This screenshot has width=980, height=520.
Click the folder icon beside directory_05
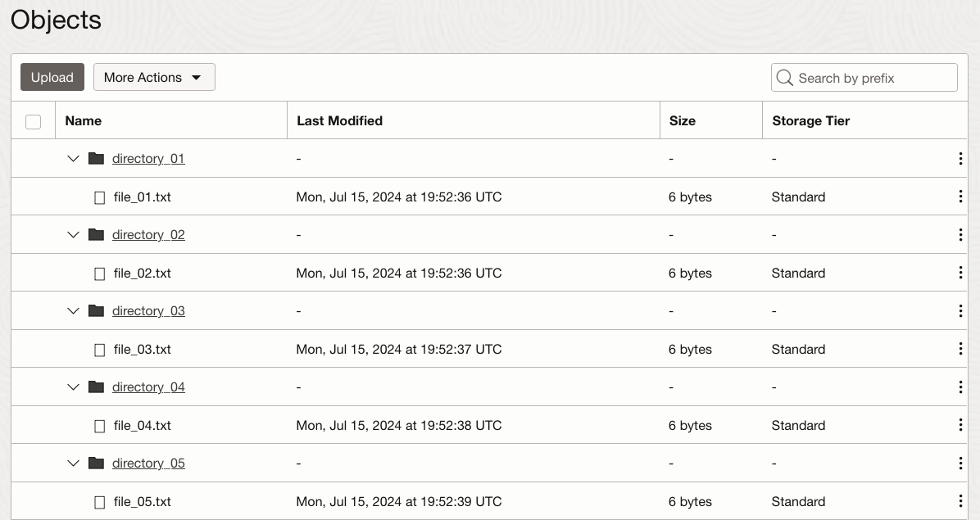coord(96,463)
